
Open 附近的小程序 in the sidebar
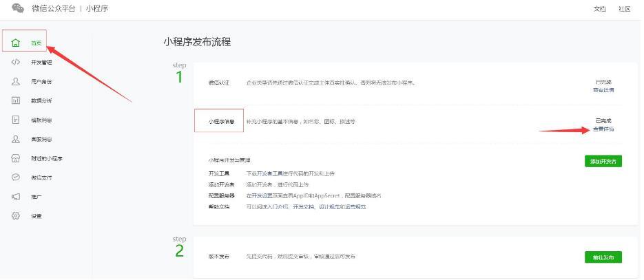(47, 159)
